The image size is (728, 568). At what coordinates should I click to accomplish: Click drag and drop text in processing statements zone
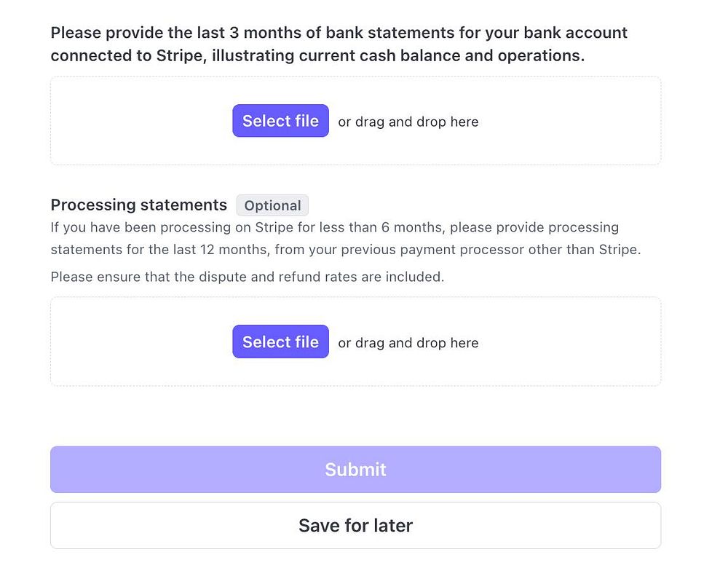coord(408,343)
